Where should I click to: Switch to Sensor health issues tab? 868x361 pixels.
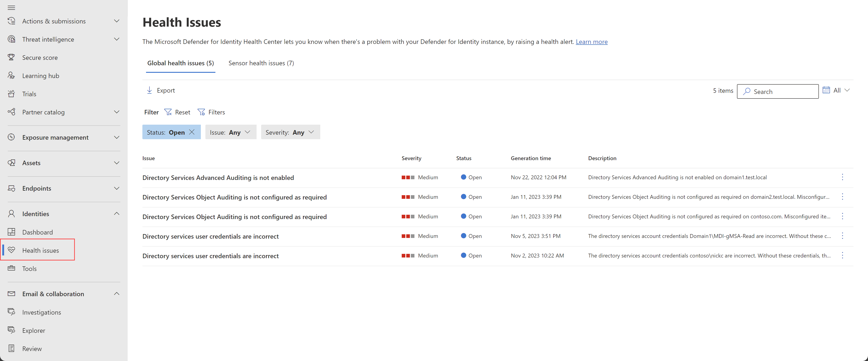261,63
